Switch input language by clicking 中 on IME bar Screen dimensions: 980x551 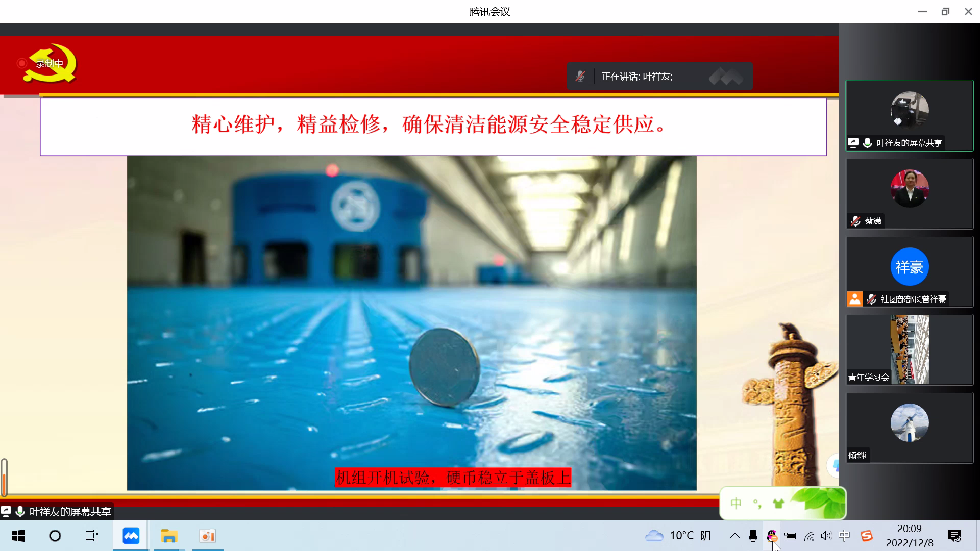tap(736, 503)
